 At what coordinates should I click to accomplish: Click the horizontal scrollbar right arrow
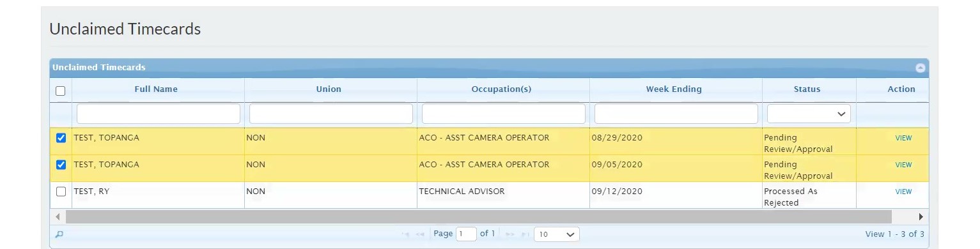click(921, 216)
